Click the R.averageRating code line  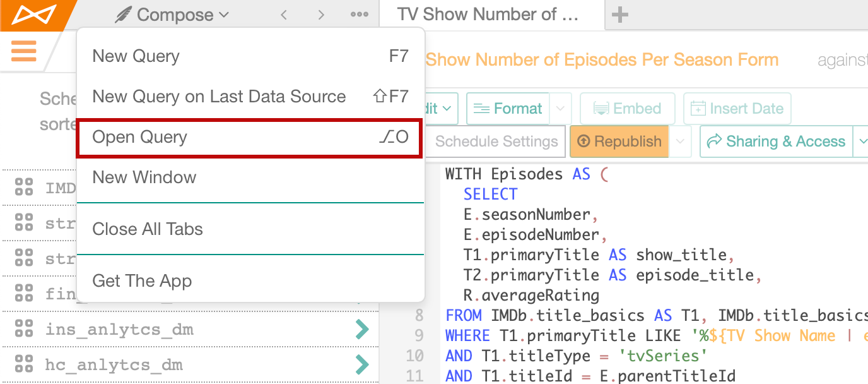pyautogui.click(x=531, y=295)
